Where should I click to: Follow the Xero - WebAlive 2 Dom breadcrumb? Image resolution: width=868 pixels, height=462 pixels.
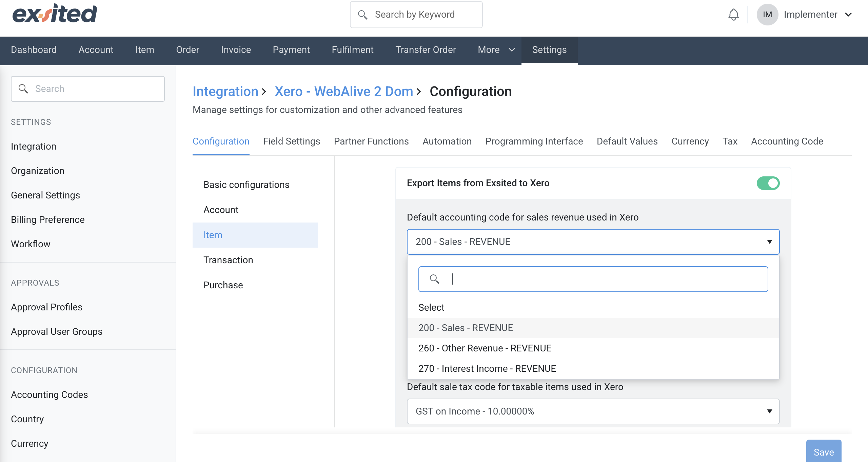344,92
